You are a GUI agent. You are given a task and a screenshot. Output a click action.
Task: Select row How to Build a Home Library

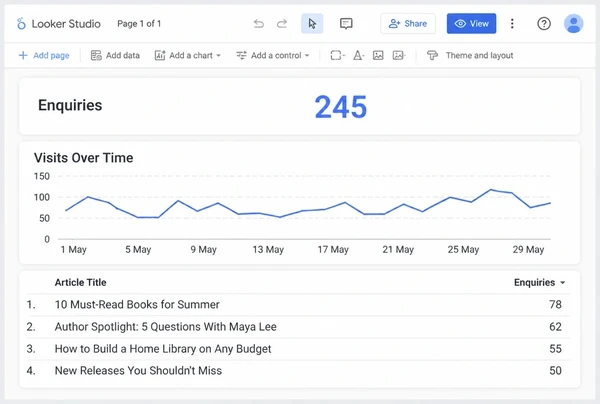[298, 349]
